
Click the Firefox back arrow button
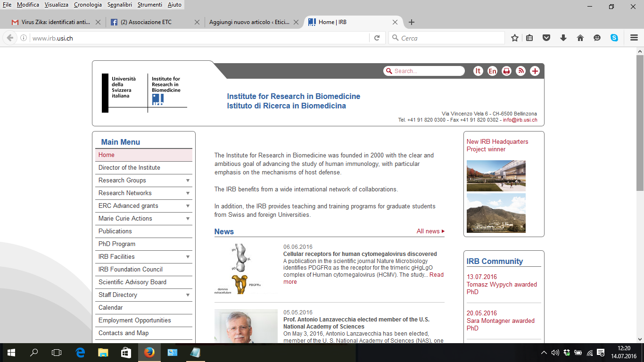click(9, 38)
